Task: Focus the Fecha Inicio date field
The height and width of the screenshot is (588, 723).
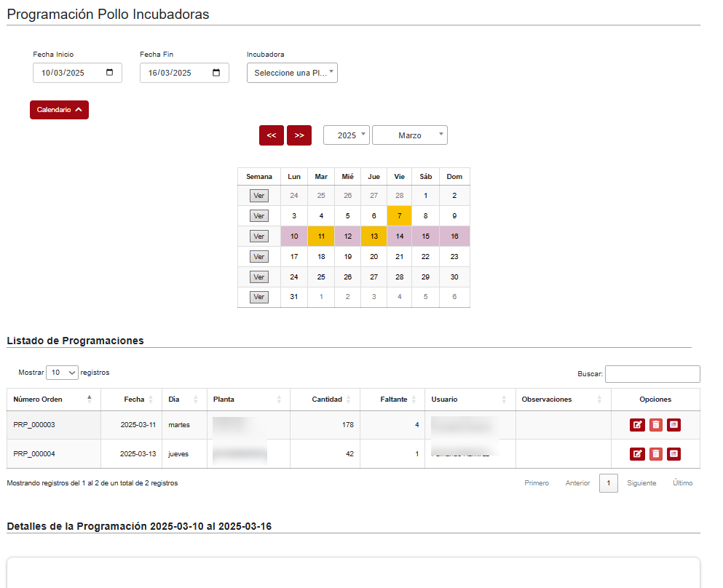Action: coord(77,73)
